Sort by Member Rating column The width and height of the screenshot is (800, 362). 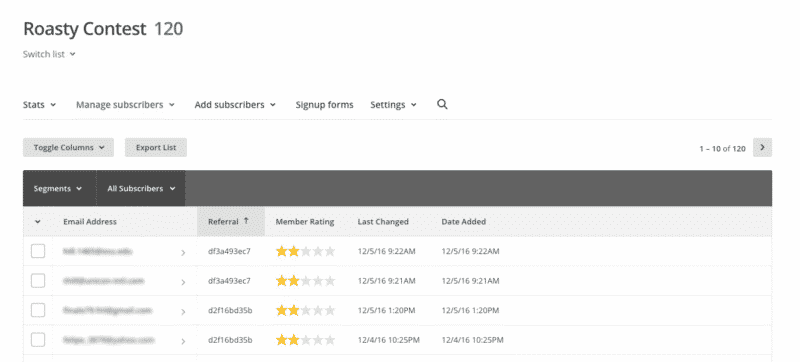[x=305, y=222]
